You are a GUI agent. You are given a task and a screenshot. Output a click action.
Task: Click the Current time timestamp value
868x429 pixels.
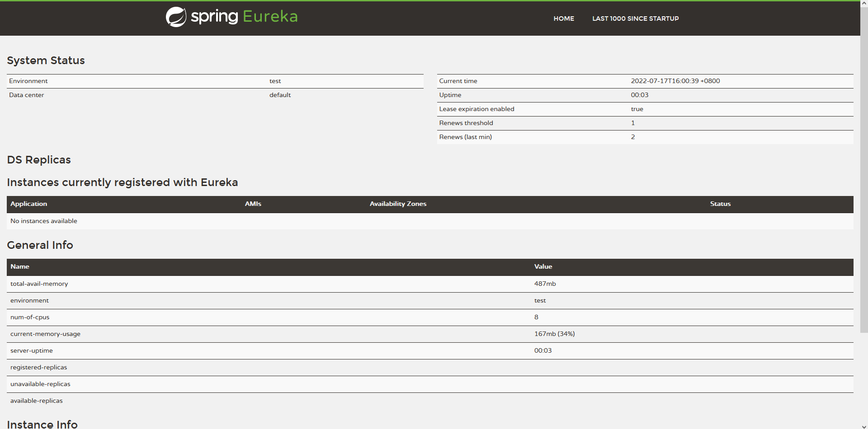(x=675, y=81)
